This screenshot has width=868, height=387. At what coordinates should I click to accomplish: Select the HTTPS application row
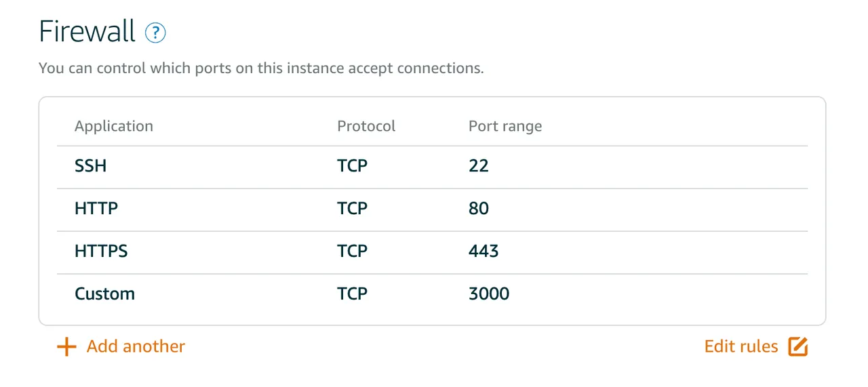432,252
